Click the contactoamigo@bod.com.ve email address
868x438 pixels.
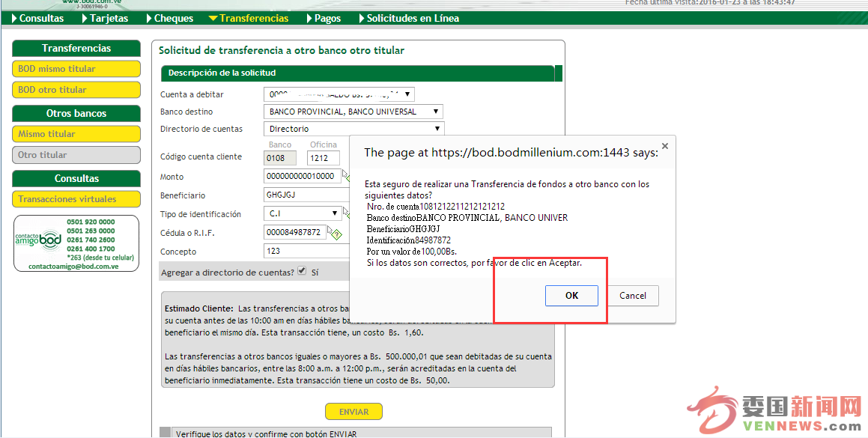[x=73, y=267]
